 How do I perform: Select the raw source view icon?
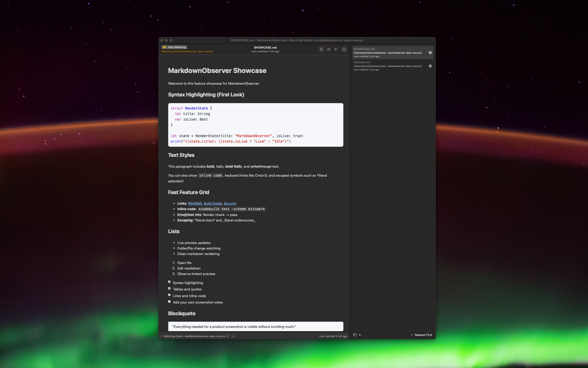[336, 49]
